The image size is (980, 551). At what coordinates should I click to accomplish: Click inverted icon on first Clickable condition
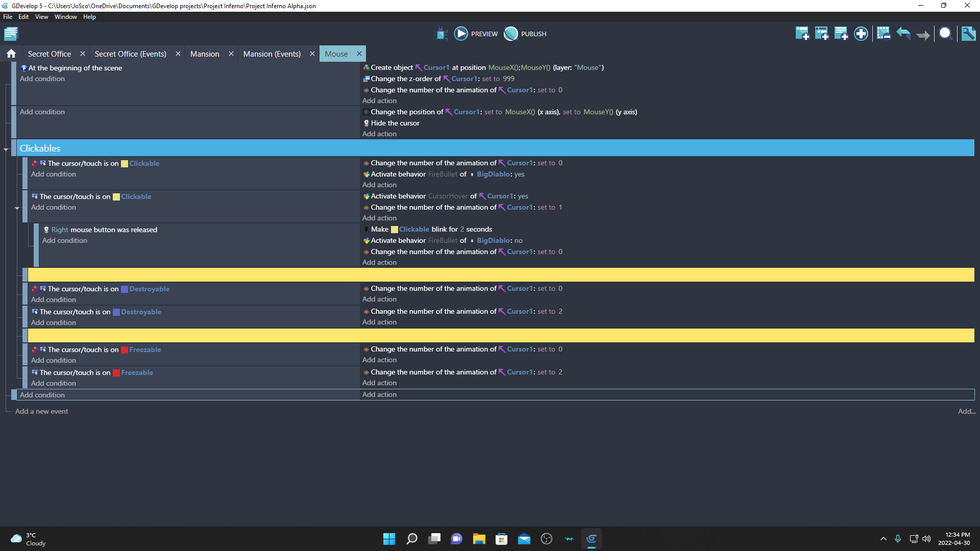[35, 163]
